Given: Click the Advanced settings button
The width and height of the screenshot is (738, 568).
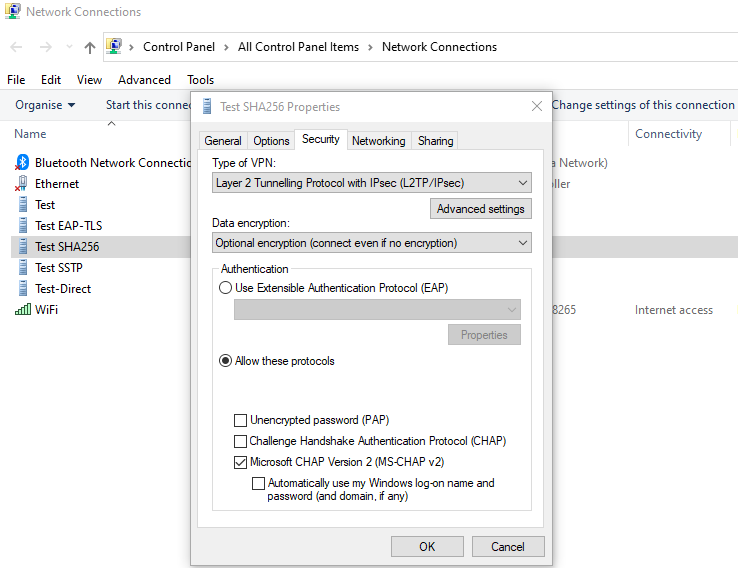Looking at the screenshot, I should (x=481, y=208).
